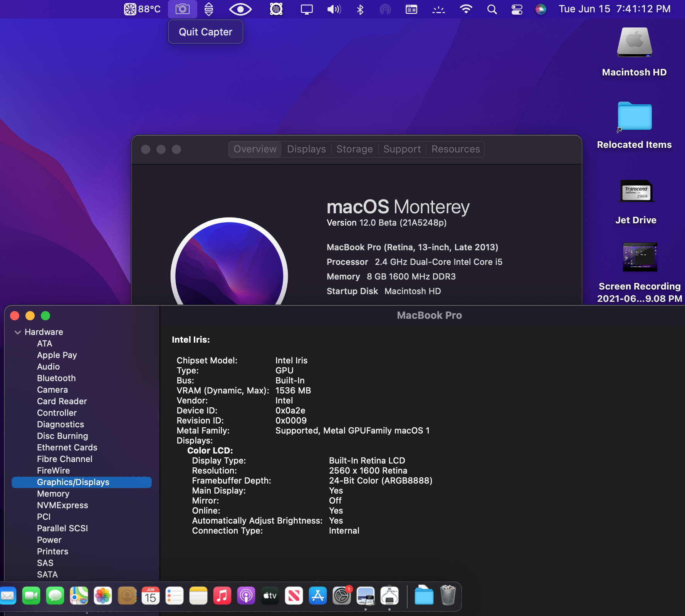Open the Wi-Fi menu bar icon
The height and width of the screenshot is (616, 685).
(x=466, y=9)
